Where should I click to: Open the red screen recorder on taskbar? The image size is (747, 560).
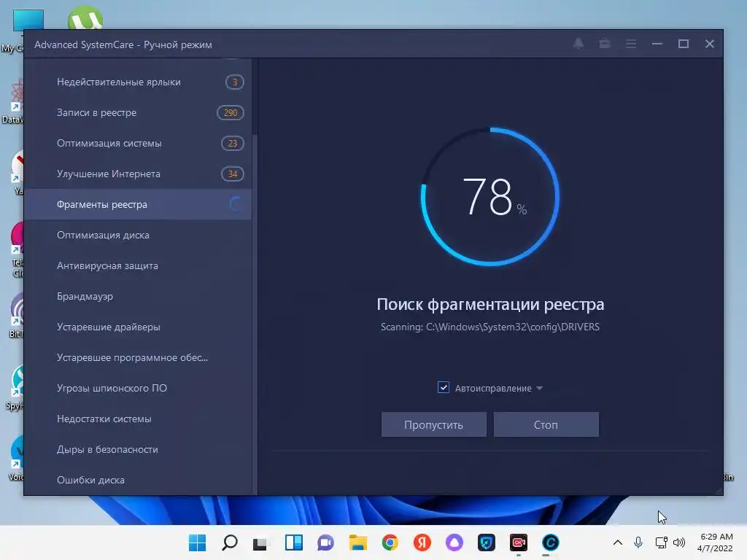pyautogui.click(x=519, y=542)
